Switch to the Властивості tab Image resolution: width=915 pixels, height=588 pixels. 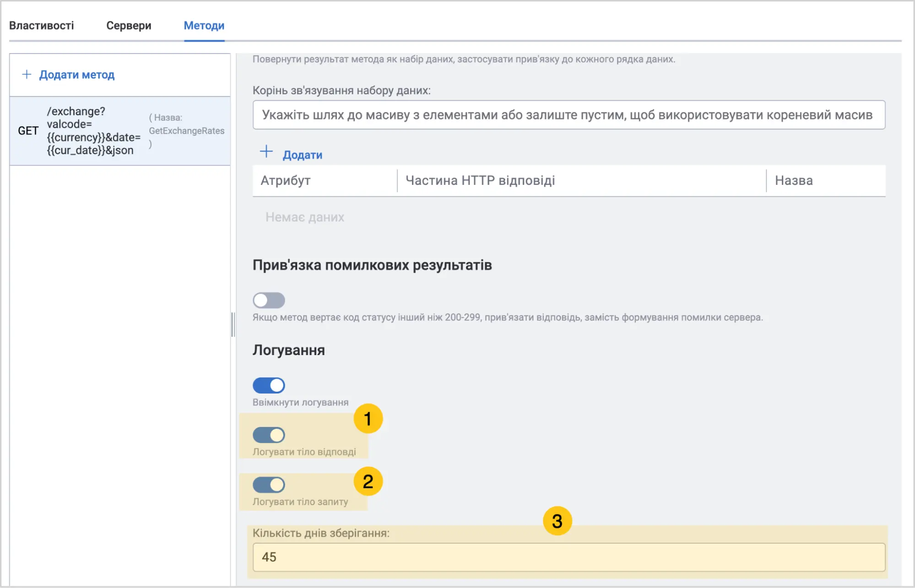point(41,26)
